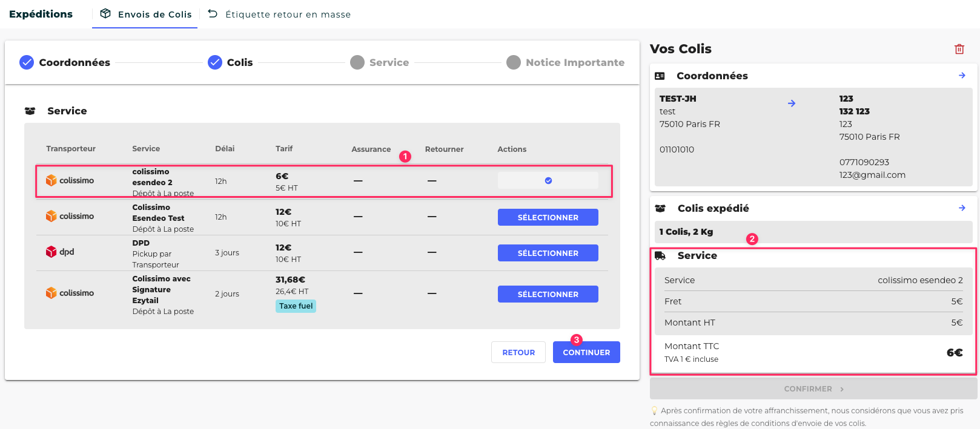The image size is (980, 429).
Task: Click the red trash delete icon
Action: tap(959, 49)
